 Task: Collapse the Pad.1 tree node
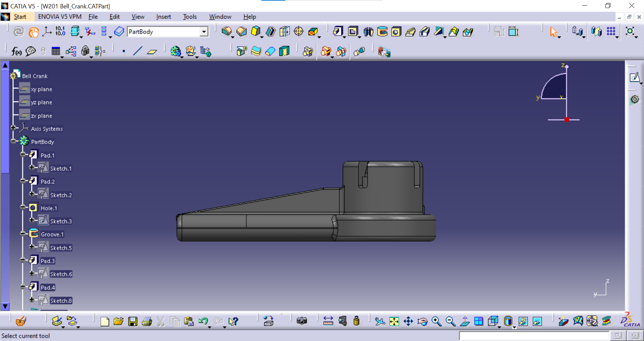[x=23, y=154]
